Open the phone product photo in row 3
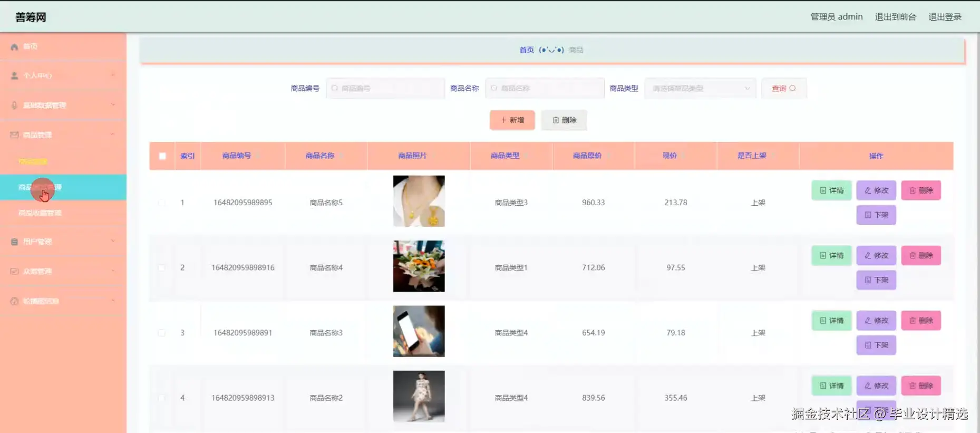The image size is (980, 433). [x=419, y=331]
